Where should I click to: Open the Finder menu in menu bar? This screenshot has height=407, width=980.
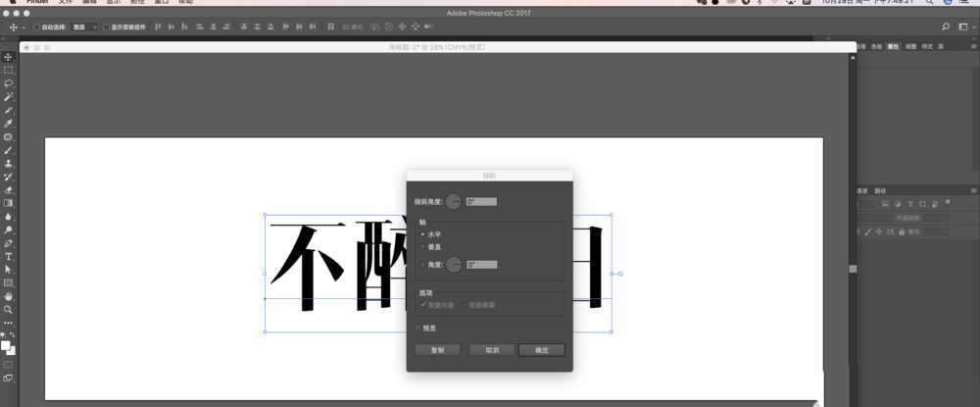pyautogui.click(x=37, y=3)
